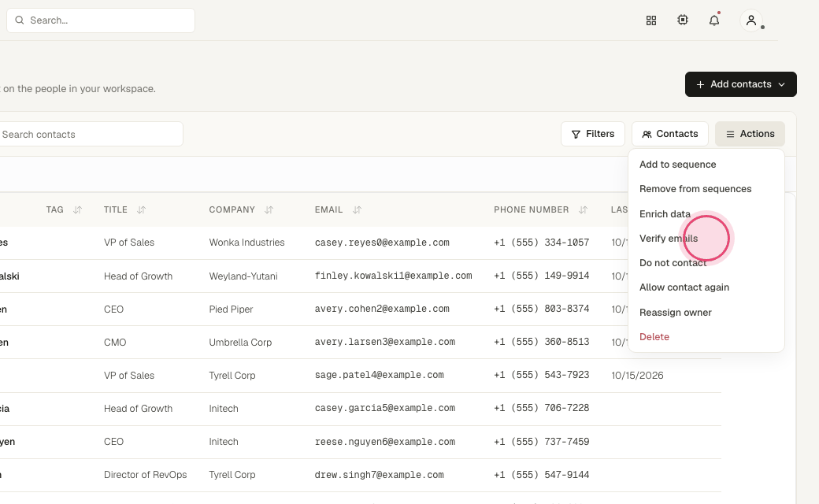This screenshot has height=504, width=819.
Task: Click Weyland-Yutani company cell
Action: [x=243, y=276]
